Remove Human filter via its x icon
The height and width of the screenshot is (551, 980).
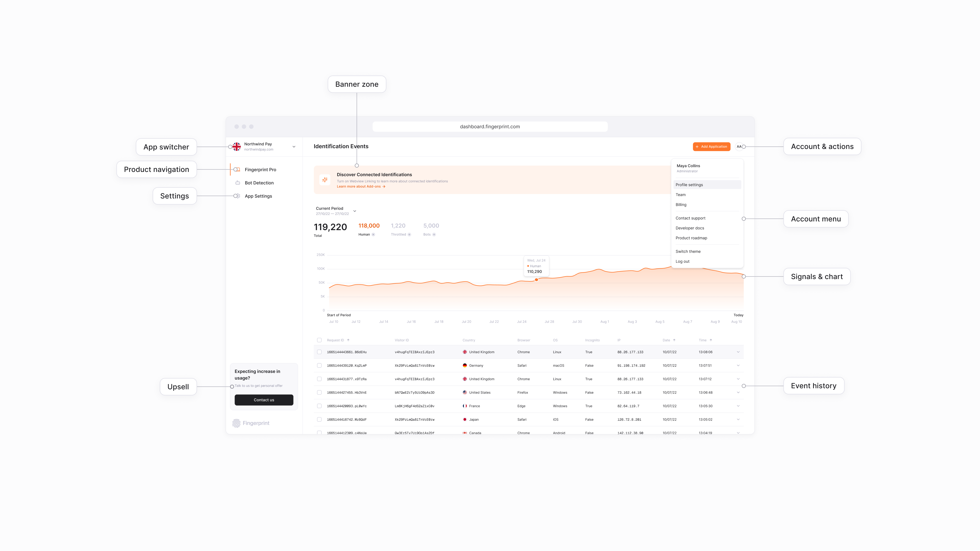(373, 235)
